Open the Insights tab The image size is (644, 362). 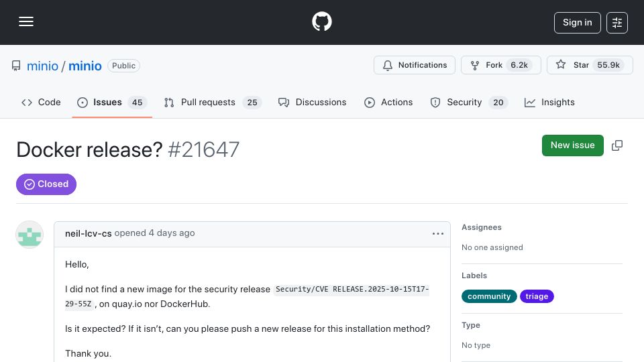(549, 102)
